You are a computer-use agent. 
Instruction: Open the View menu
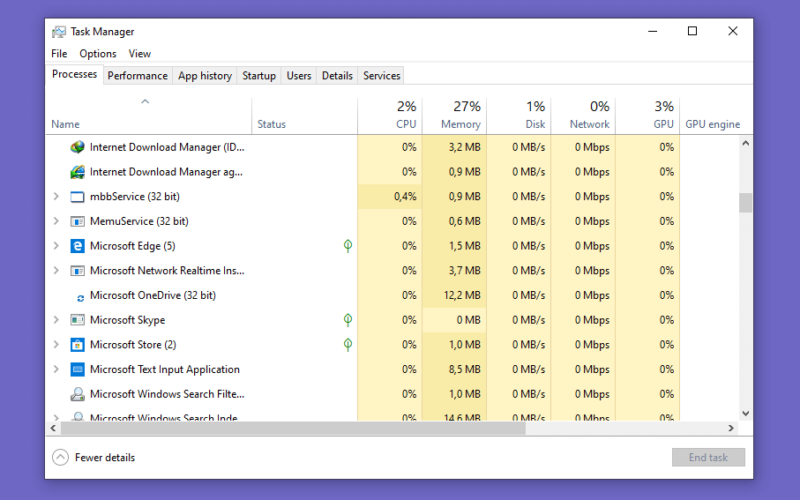point(139,54)
